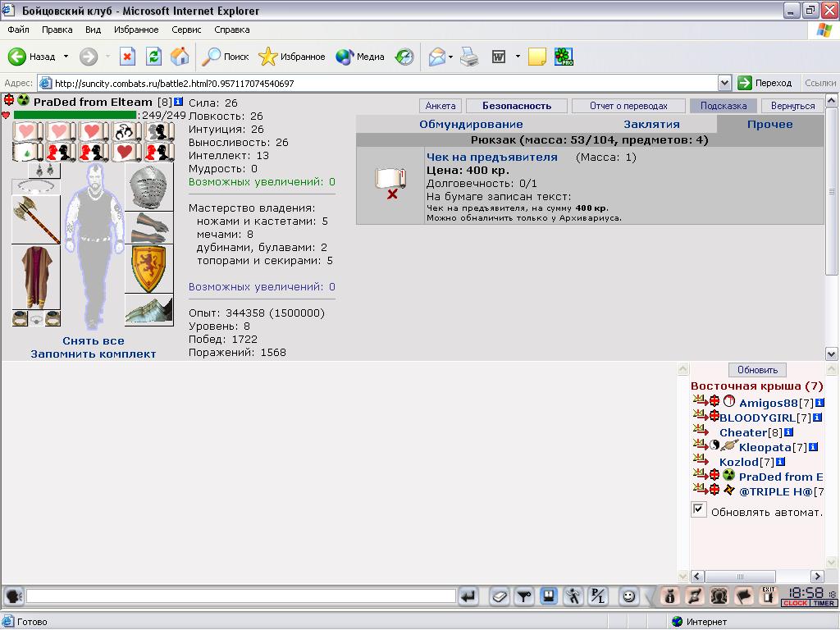Click info icon next to Kozlod
This screenshot has height=630, width=840.
[x=781, y=461]
